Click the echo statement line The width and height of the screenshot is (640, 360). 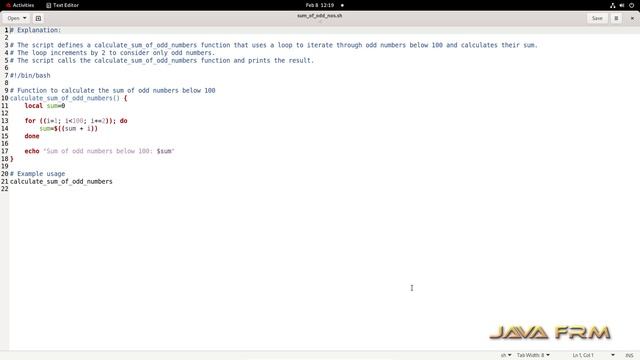point(100,151)
